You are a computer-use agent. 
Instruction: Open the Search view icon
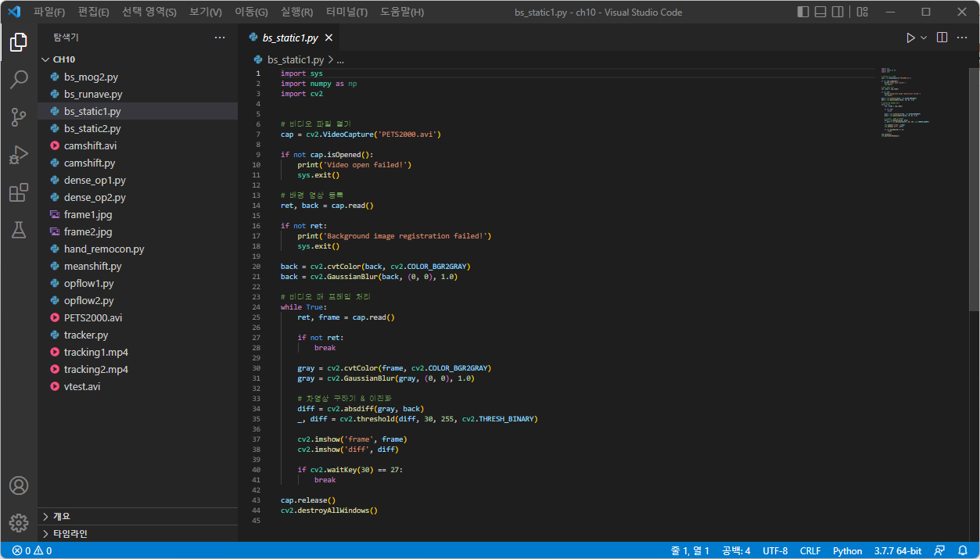click(19, 80)
